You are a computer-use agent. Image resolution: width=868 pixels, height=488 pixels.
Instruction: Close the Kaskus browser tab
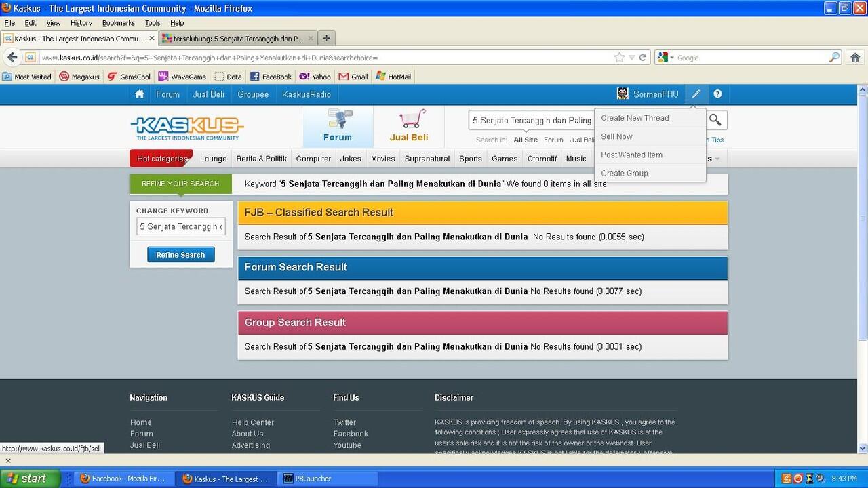[x=152, y=39]
